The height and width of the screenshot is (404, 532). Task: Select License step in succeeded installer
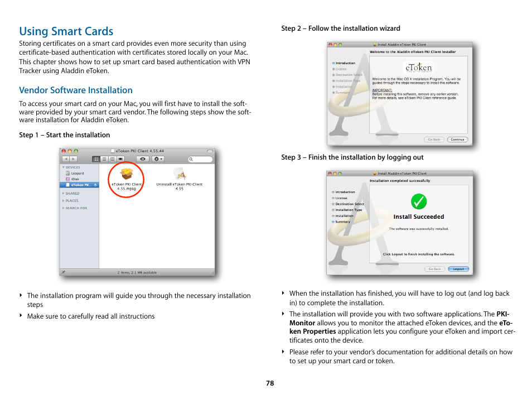coord(339,198)
